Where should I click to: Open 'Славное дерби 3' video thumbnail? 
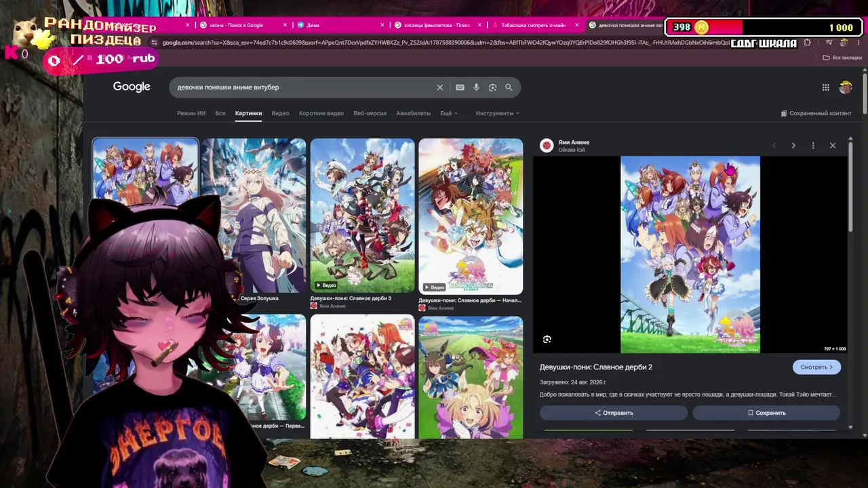pos(362,216)
